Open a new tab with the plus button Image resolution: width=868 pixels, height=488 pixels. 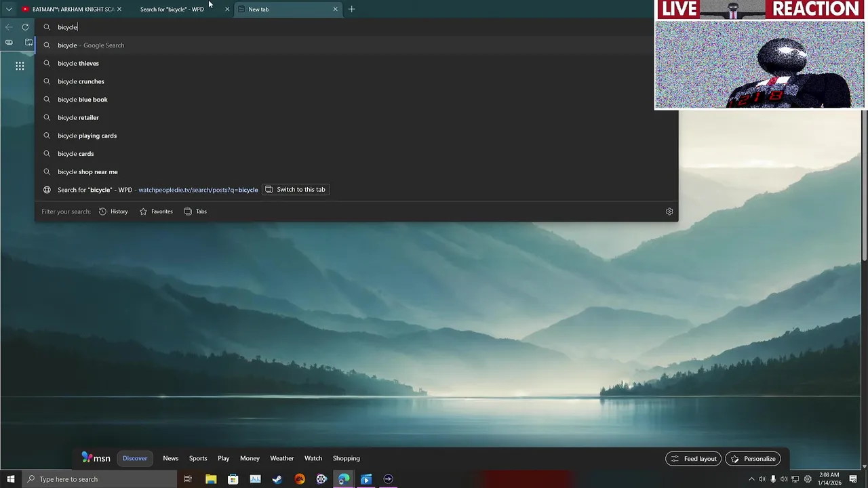[351, 9]
